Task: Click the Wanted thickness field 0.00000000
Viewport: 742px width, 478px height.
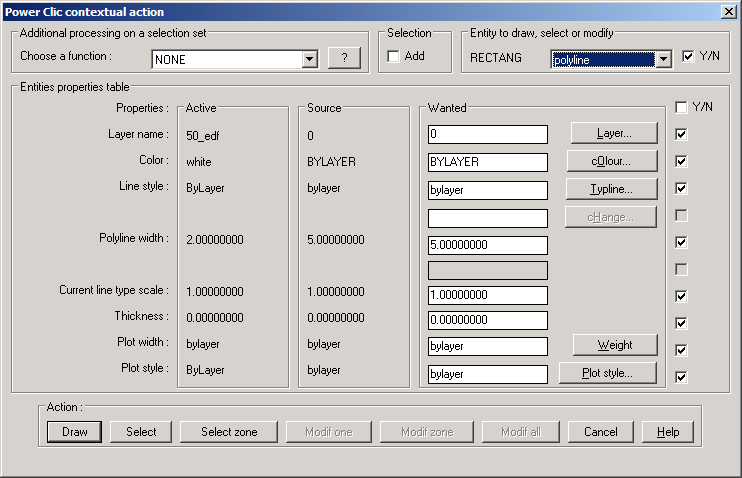Action: point(488,320)
